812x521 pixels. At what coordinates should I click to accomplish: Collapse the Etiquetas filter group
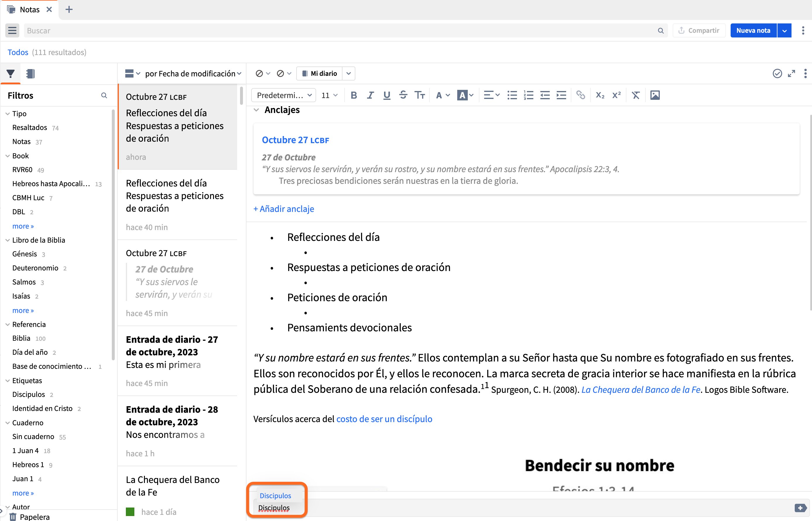click(x=7, y=381)
